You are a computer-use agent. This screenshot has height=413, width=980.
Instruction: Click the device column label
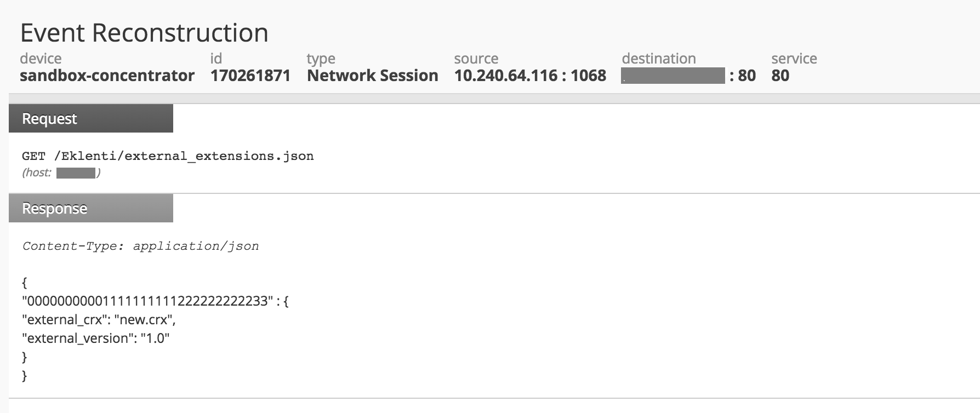(41, 59)
